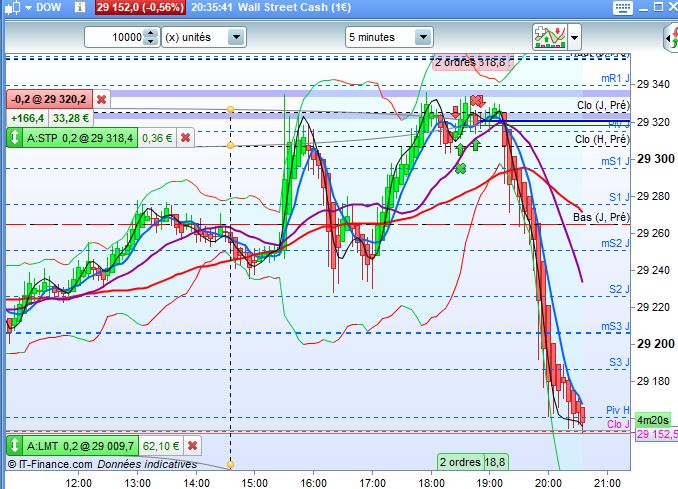Click the mS1 J pivot label
678x489 pixels.
tap(615, 161)
